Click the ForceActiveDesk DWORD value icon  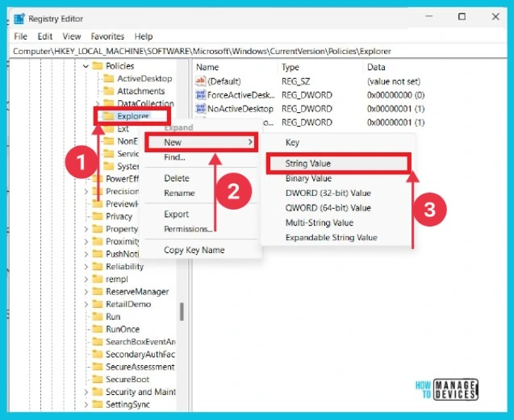tap(200, 94)
